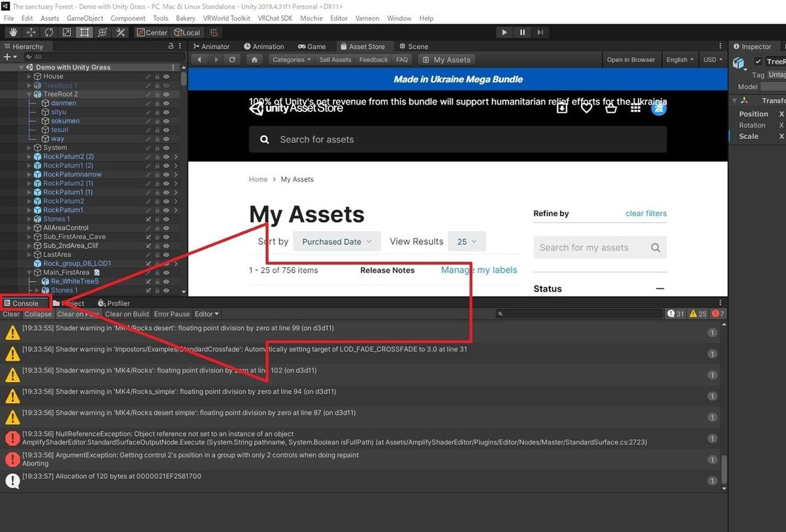The width and height of the screenshot is (786, 532).
Task: Open the English language dropdown
Action: [680, 60]
